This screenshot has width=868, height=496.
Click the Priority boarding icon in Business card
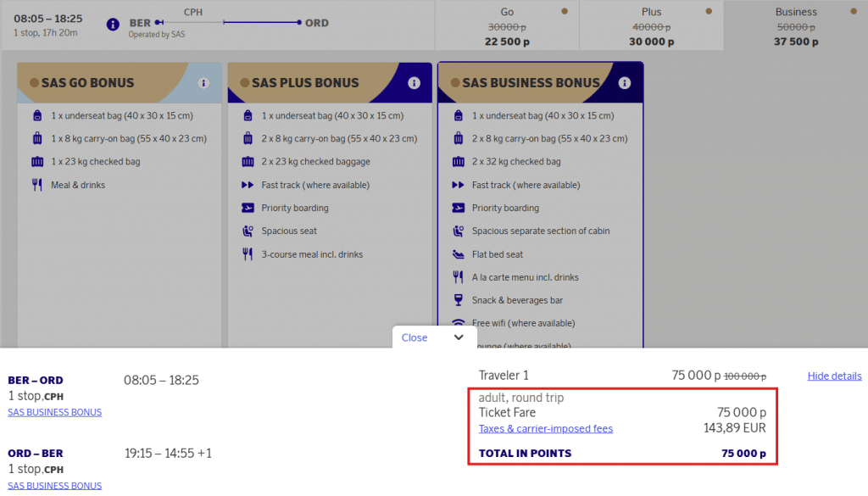[458, 208]
